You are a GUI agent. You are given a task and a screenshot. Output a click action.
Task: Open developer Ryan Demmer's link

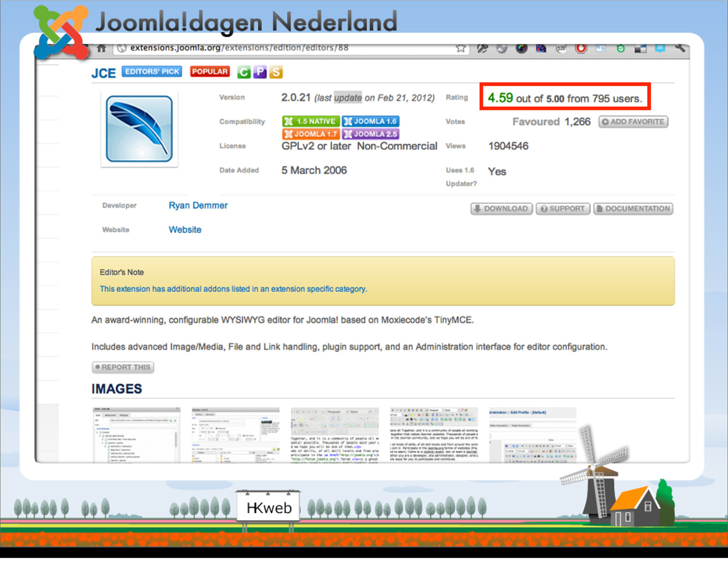[198, 205]
